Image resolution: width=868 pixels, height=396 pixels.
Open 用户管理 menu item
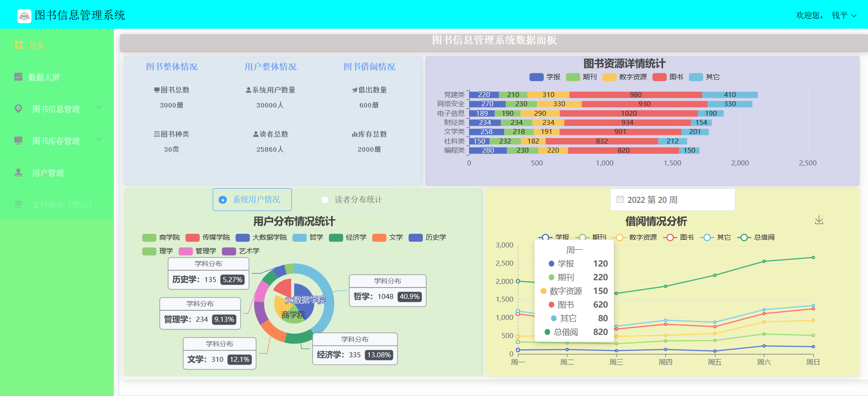(x=57, y=173)
